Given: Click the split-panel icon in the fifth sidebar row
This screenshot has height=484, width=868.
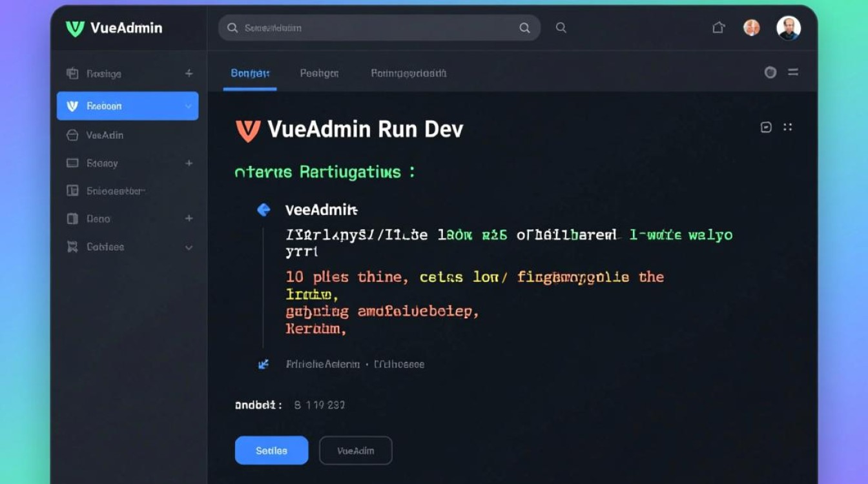Looking at the screenshot, I should tap(72, 190).
